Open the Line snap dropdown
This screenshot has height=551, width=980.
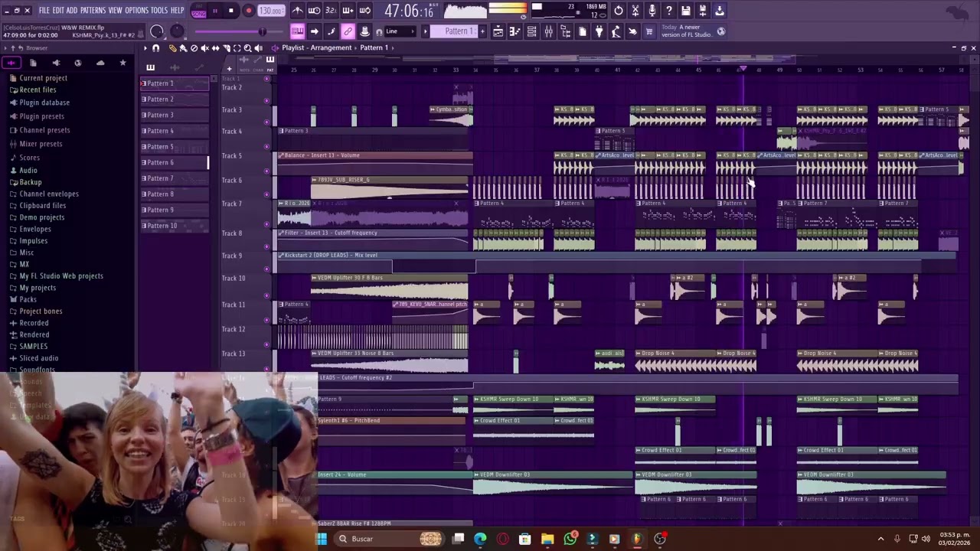[x=401, y=31]
